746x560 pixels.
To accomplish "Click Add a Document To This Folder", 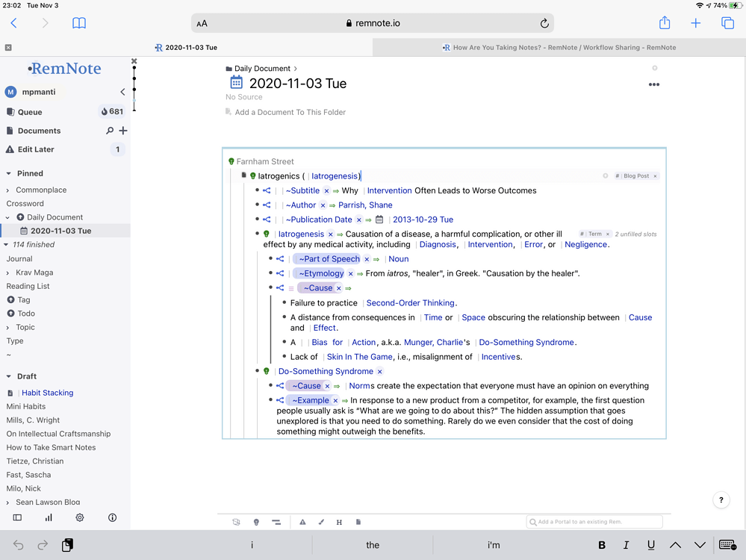I will pyautogui.click(x=290, y=112).
